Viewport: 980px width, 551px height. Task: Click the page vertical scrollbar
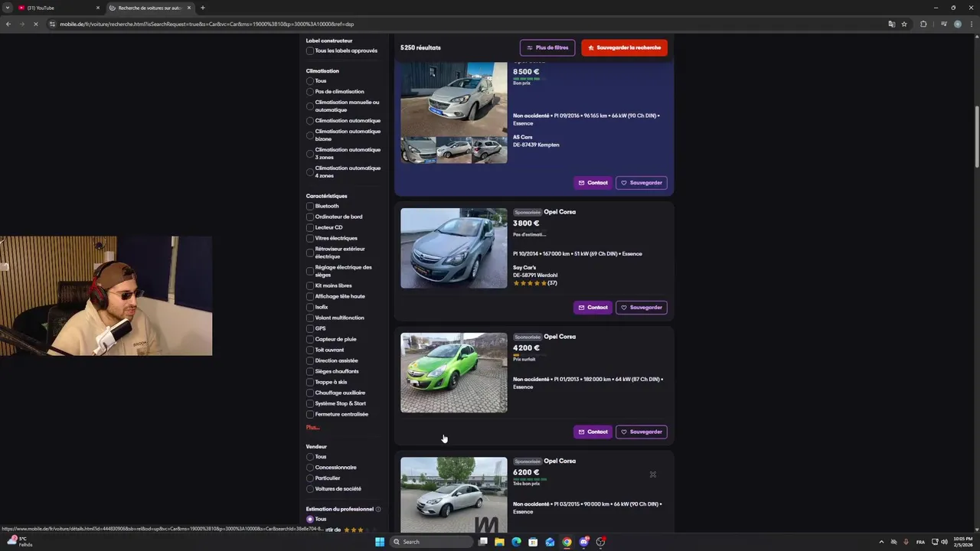(x=977, y=138)
